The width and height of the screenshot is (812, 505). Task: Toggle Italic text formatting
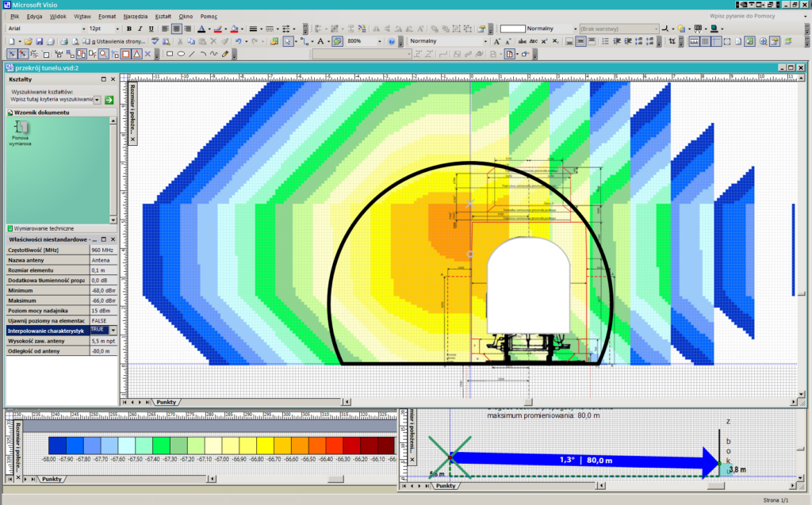(140, 29)
